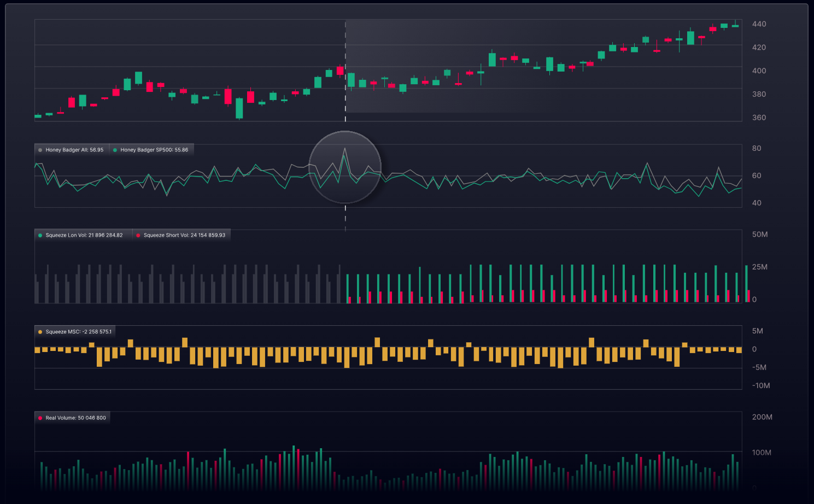Click the Honey Badger SP500 legend label

click(x=154, y=150)
